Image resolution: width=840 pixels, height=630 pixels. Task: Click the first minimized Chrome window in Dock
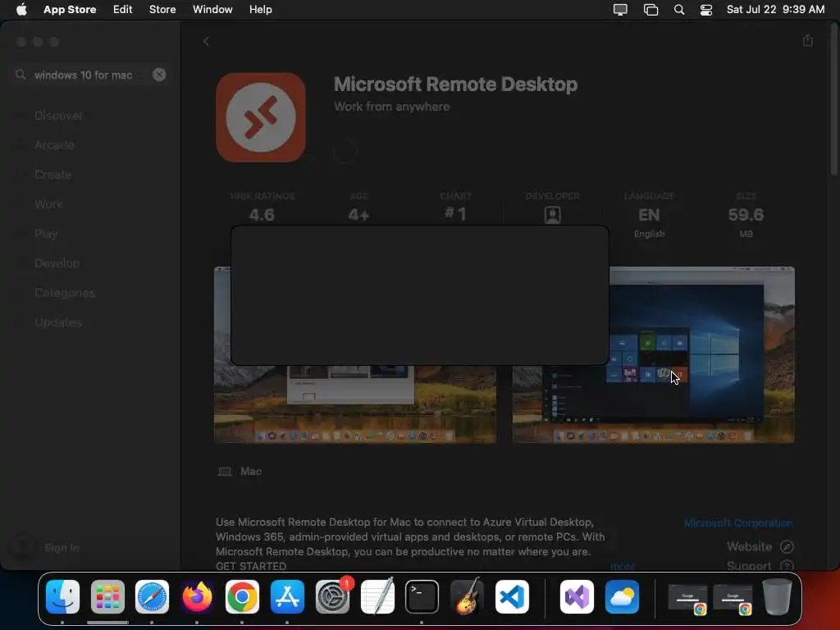688,599
